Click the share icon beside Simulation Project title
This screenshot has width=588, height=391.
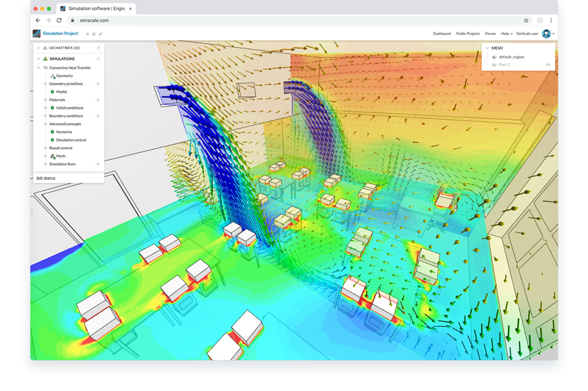[x=88, y=33]
